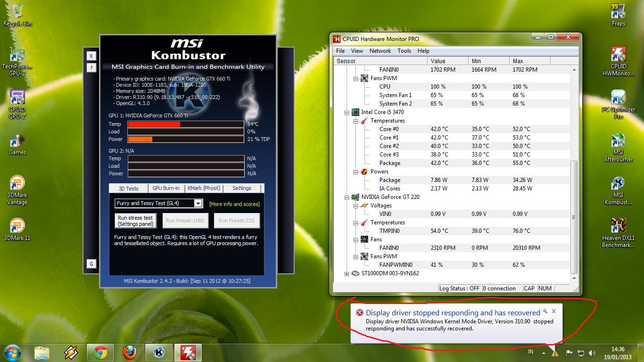Click More info and scores link
The width and height of the screenshot is (644, 362).
tap(234, 204)
